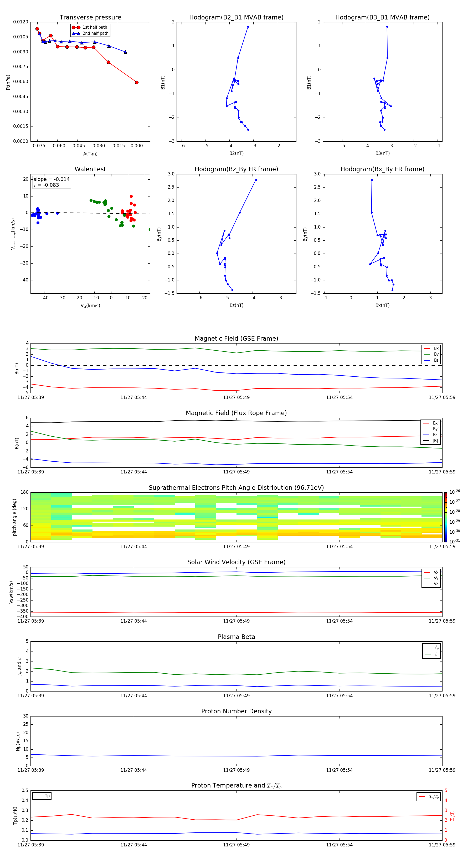
Task: Click the 'Transverse pressure' plot title
Action: (x=90, y=17)
